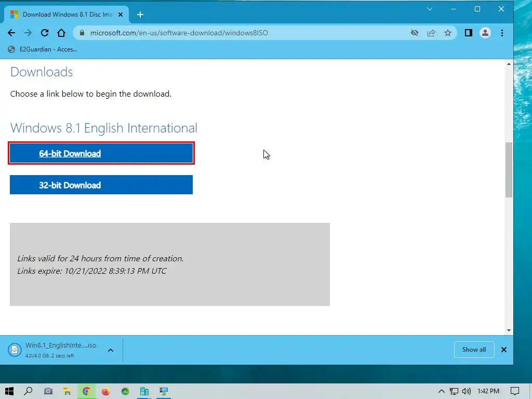Viewport: 532px width, 399px height.
Task: Open taskbar search
Action: pos(28,391)
